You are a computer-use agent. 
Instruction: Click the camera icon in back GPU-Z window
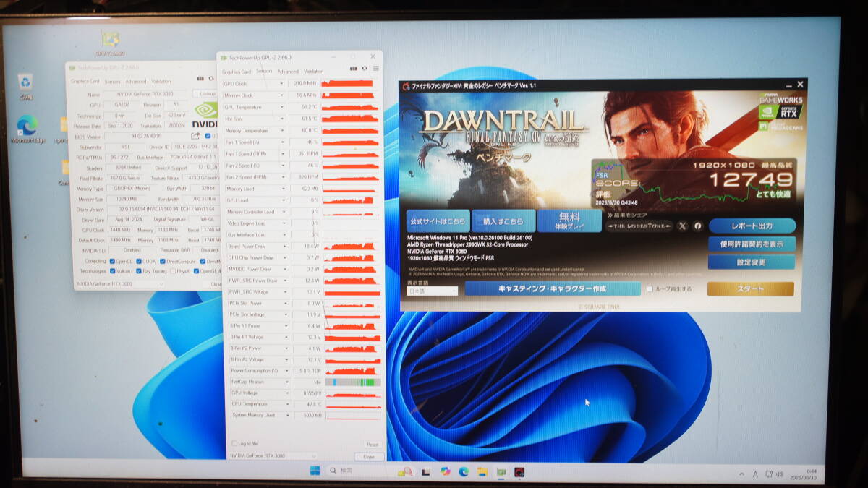click(x=200, y=79)
